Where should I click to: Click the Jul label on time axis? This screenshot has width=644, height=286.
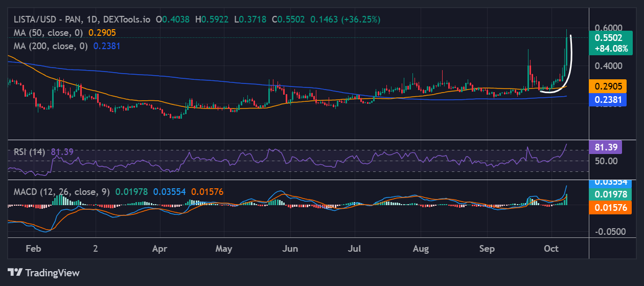coord(354,249)
